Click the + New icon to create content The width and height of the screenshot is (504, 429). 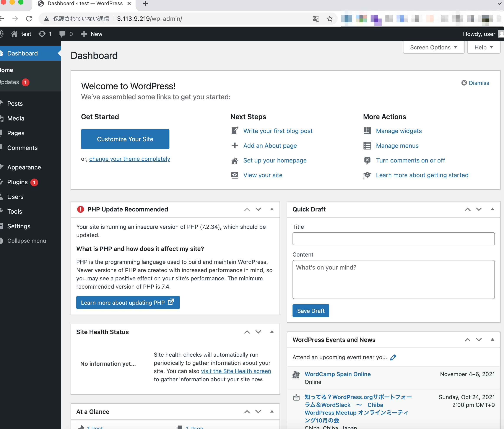click(x=84, y=34)
